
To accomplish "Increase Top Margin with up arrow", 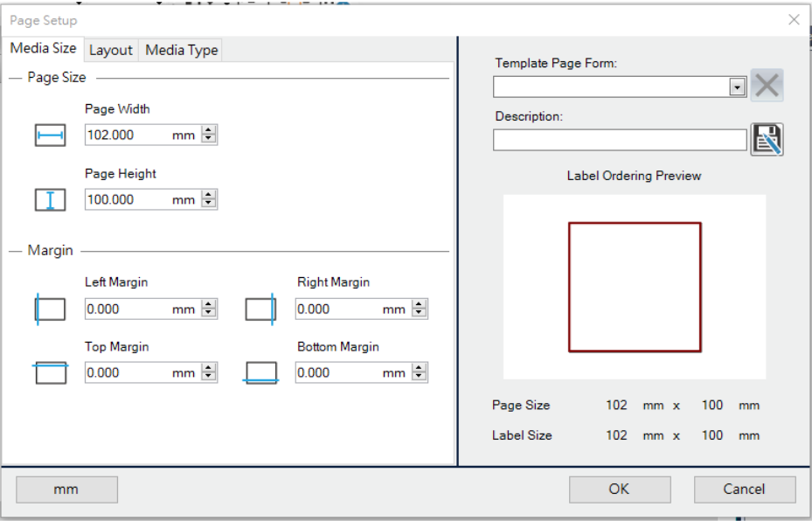I will [209, 368].
